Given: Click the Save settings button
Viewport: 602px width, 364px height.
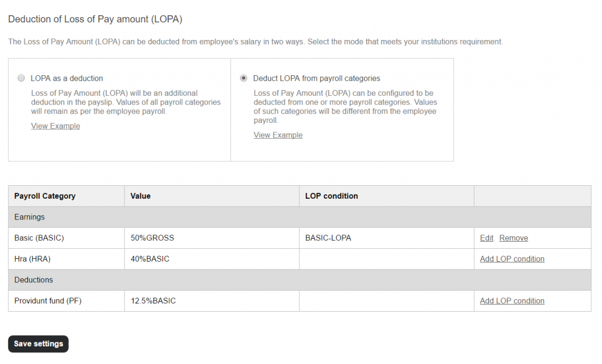Looking at the screenshot, I should coord(38,344).
